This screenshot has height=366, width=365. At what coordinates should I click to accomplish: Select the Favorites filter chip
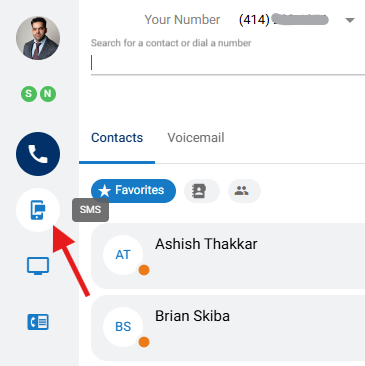pyautogui.click(x=133, y=191)
